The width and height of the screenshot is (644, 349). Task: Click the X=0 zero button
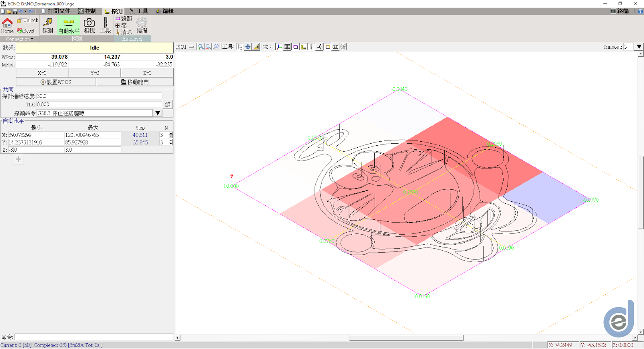click(x=42, y=73)
